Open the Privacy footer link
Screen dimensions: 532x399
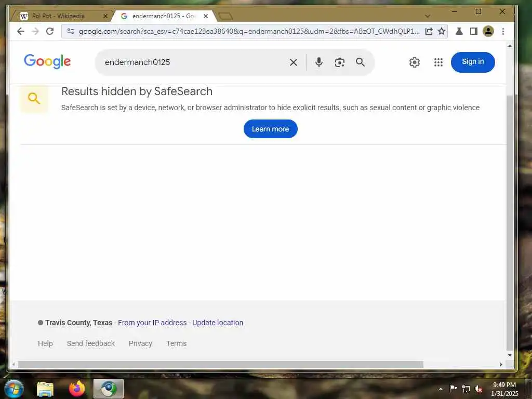pyautogui.click(x=140, y=343)
